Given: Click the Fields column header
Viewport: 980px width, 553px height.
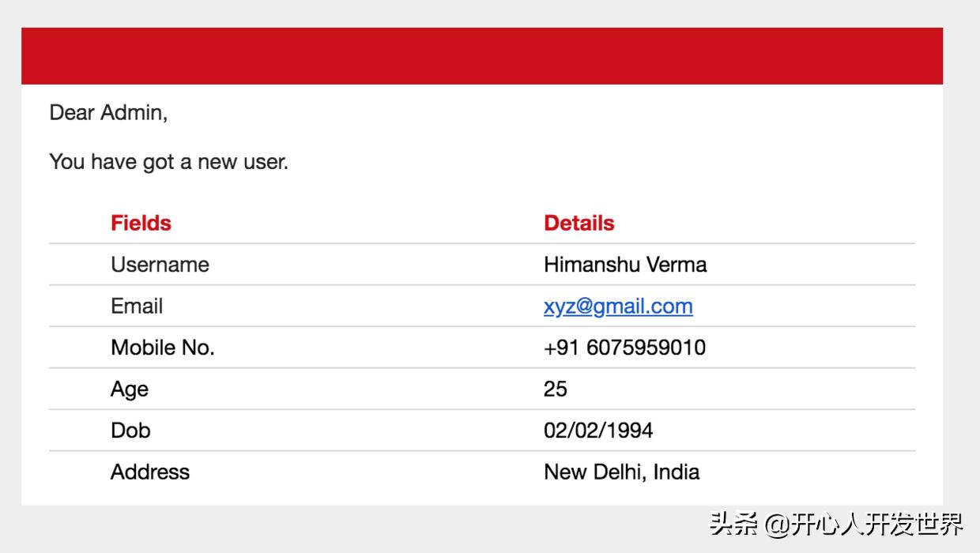Looking at the screenshot, I should coord(141,223).
